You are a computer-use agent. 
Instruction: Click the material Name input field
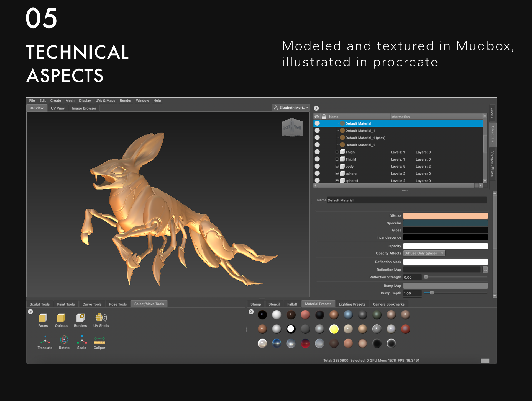tap(406, 200)
